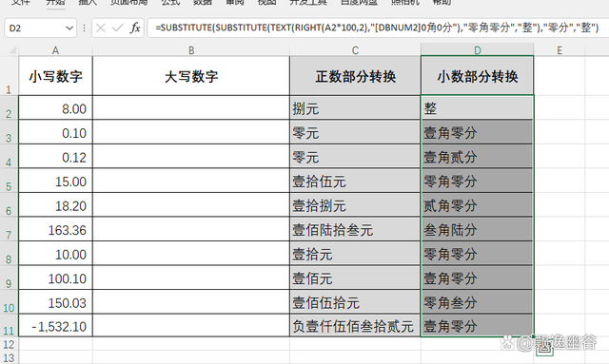Click cell with value 163.36
609x364 pixels.
(55, 229)
